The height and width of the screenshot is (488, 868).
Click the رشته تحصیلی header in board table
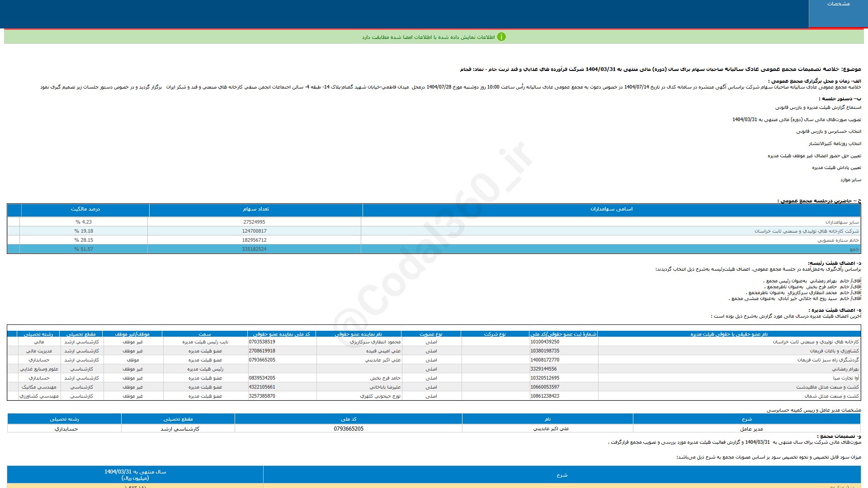point(38,334)
